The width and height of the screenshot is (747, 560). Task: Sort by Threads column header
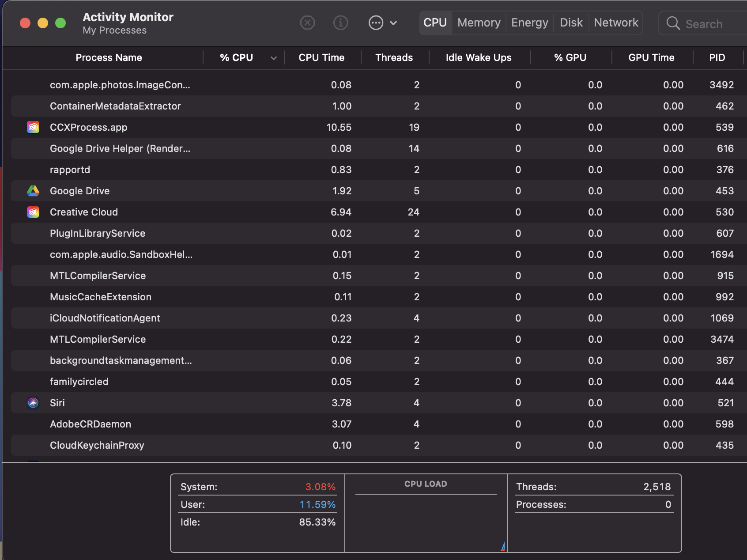pos(394,57)
